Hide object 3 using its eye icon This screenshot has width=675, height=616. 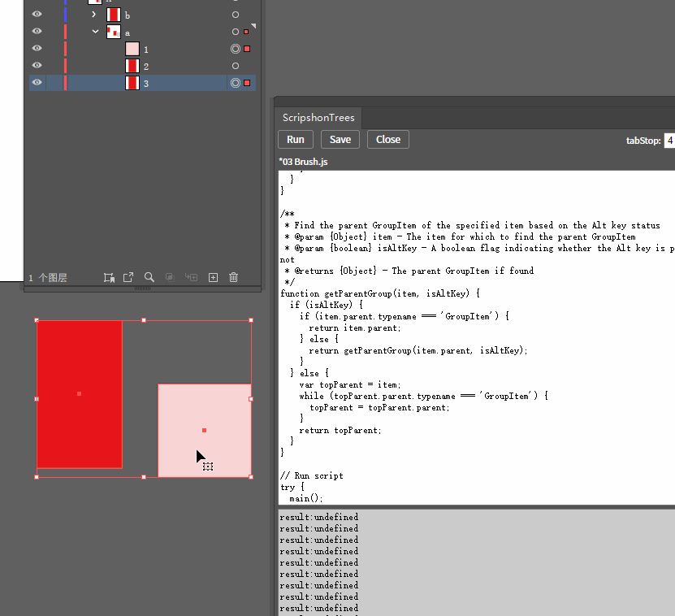pyautogui.click(x=37, y=82)
